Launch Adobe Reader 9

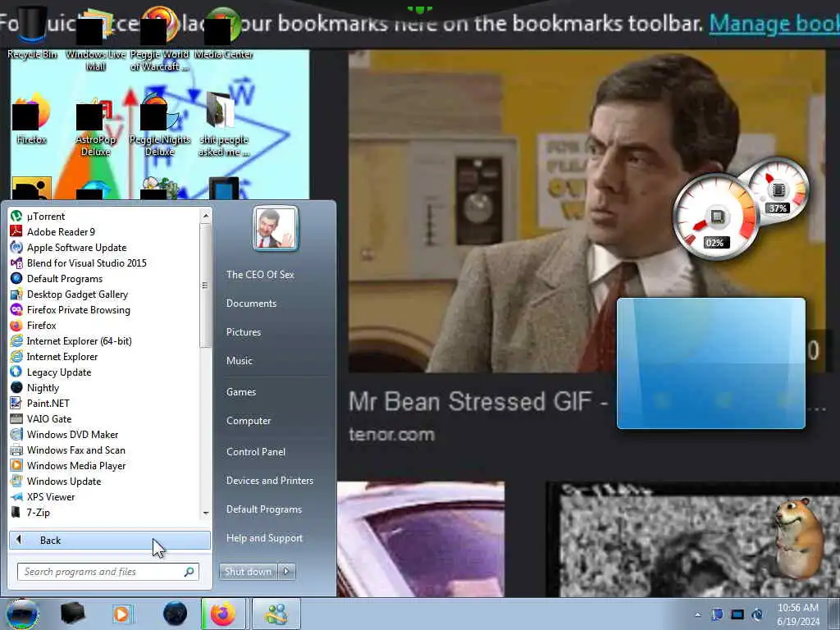coord(52,232)
